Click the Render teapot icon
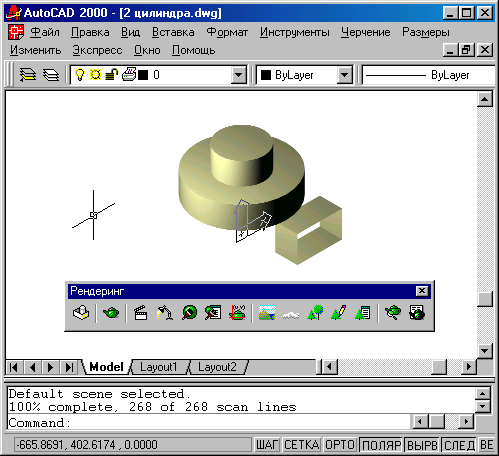Image resolution: width=499 pixels, height=456 pixels. tap(111, 313)
